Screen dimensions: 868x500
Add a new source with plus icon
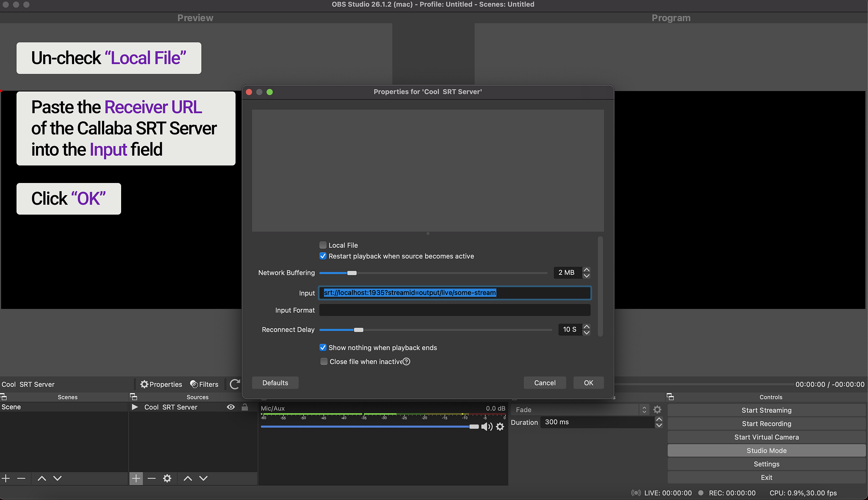pos(136,478)
